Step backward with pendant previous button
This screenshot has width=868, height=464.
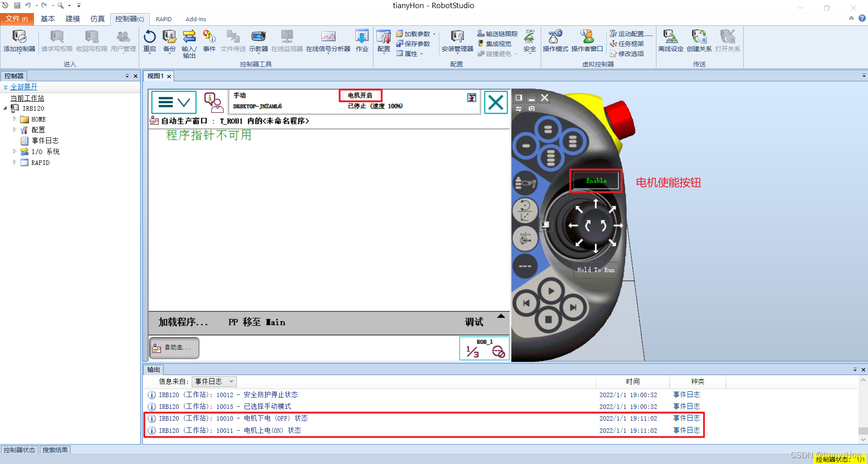click(x=526, y=303)
